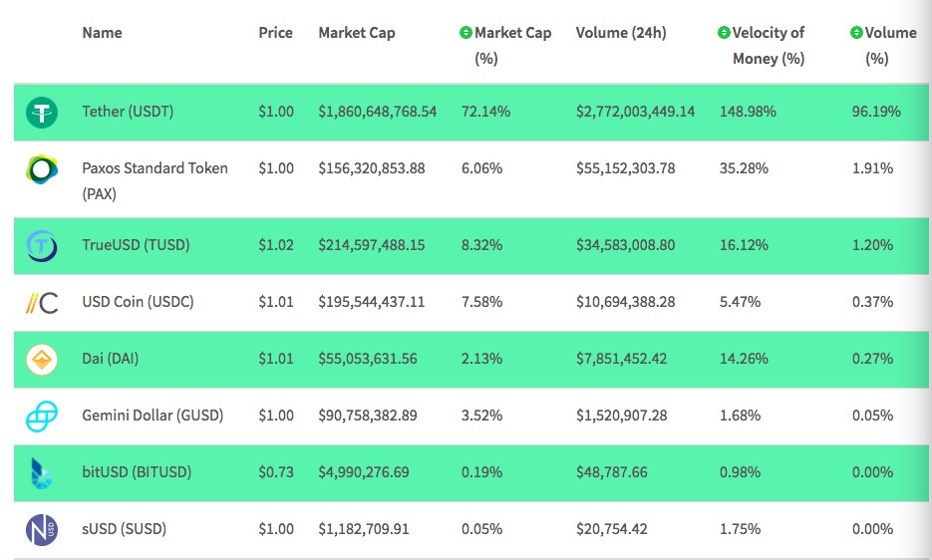Sort table by Price column header
932x560 pixels.
coord(275,33)
